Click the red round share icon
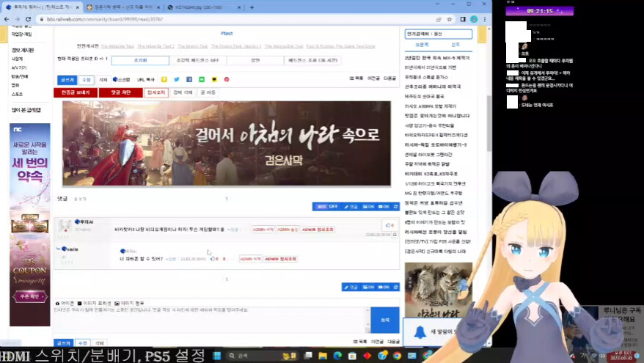 (x=227, y=79)
